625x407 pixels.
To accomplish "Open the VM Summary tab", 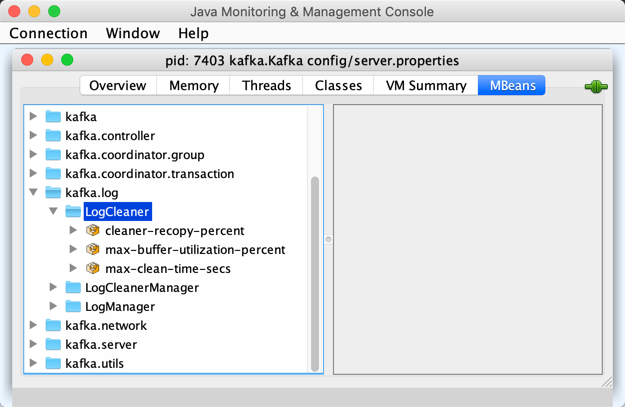I will point(426,86).
